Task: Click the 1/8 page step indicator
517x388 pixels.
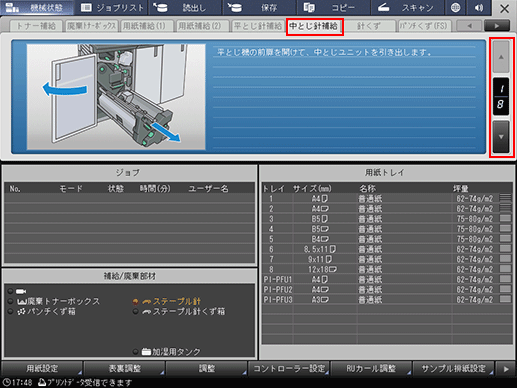Action: 501,97
